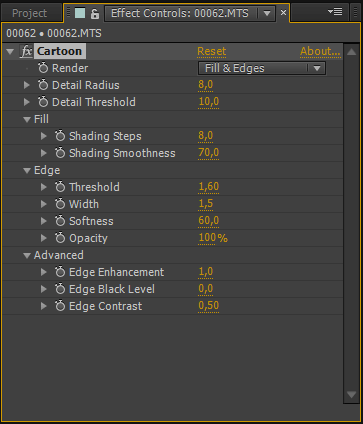Open the About link for Cartoon

(320, 51)
